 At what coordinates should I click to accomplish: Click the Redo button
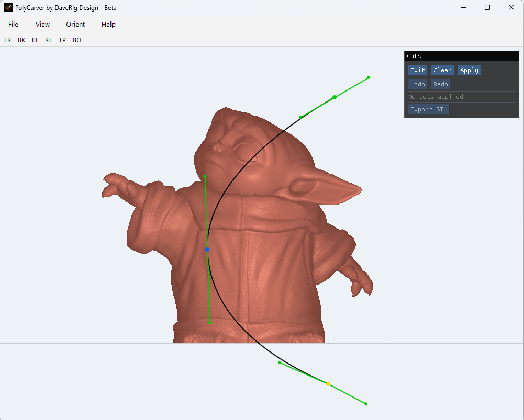point(440,84)
